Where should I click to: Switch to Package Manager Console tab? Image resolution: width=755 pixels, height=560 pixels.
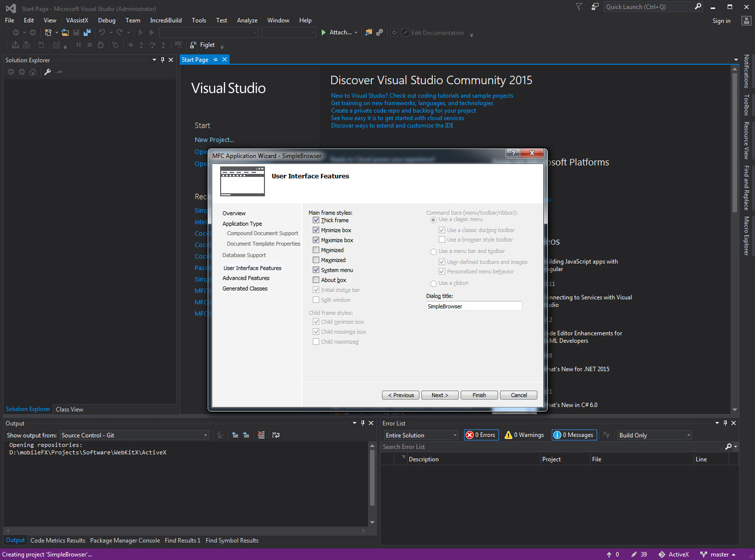pos(125,541)
